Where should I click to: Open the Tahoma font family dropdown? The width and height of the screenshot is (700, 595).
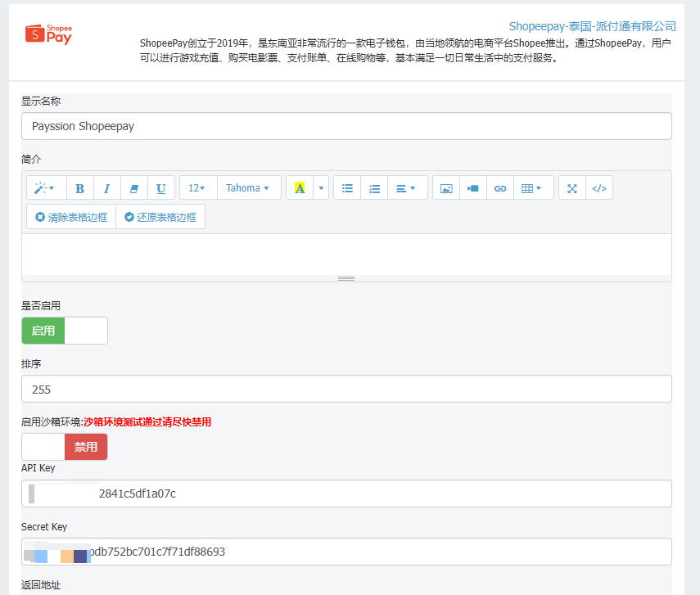249,188
